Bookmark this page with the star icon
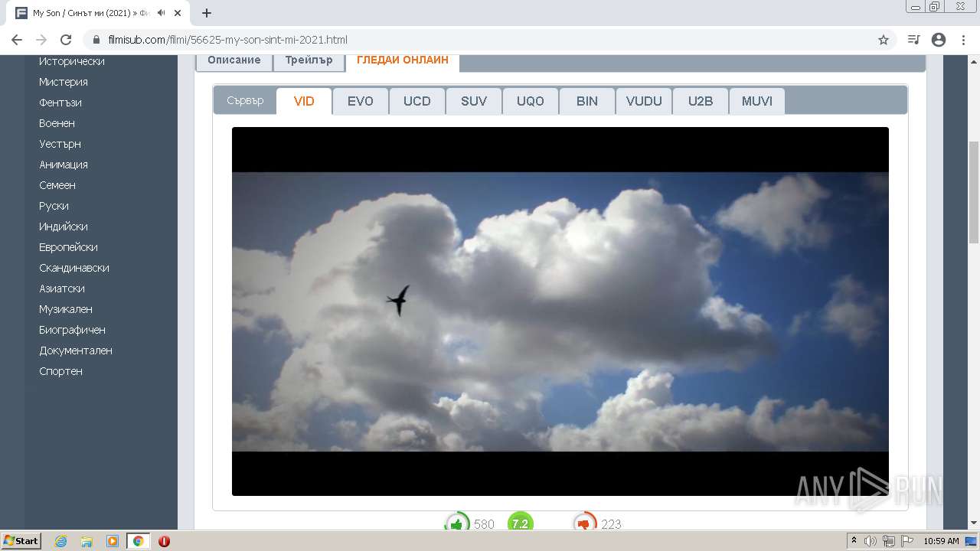Screen dimensions: 980x551 tap(884, 40)
